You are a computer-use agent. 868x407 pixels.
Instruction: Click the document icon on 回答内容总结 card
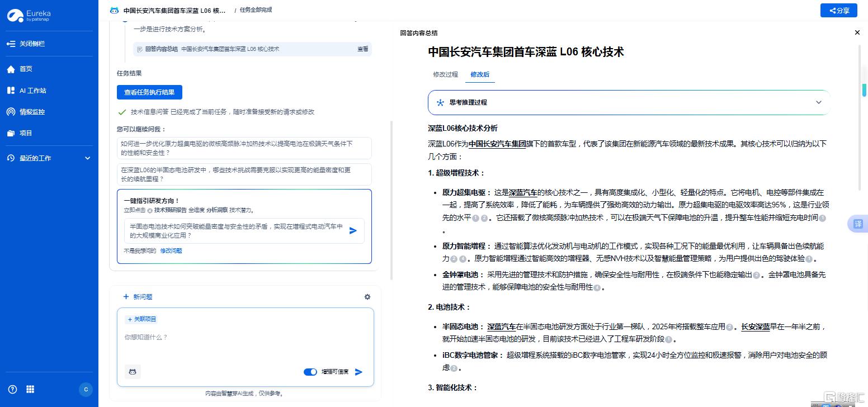tap(140, 49)
